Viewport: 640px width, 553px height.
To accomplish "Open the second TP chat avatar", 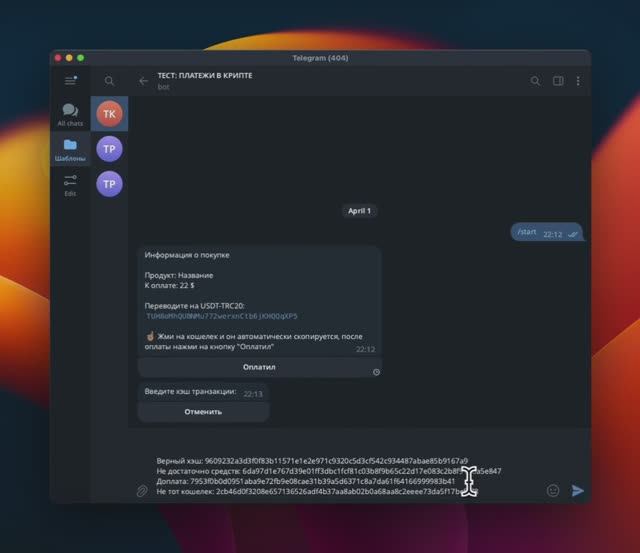I will tap(109, 184).
